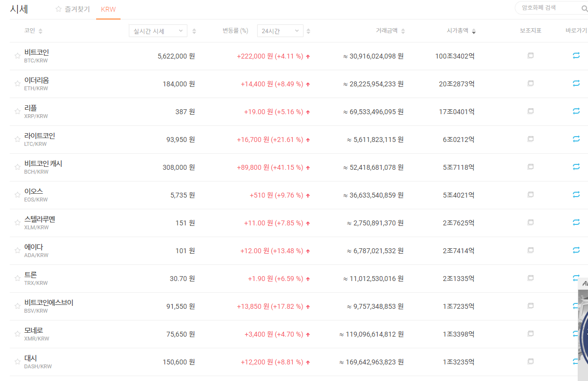This screenshot has width=588, height=381.
Task: Mark LTC/KRW as favorite star
Action: (18, 140)
